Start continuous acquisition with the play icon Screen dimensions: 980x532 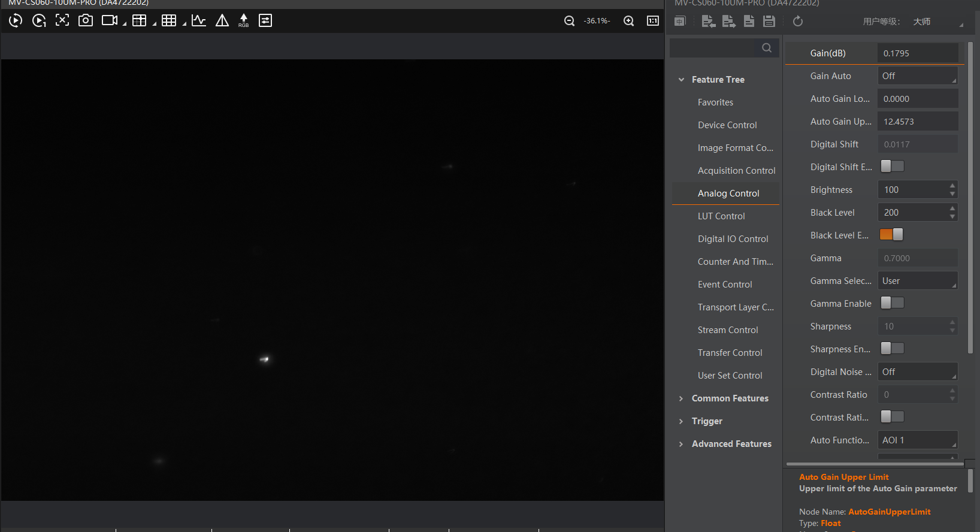tap(16, 21)
